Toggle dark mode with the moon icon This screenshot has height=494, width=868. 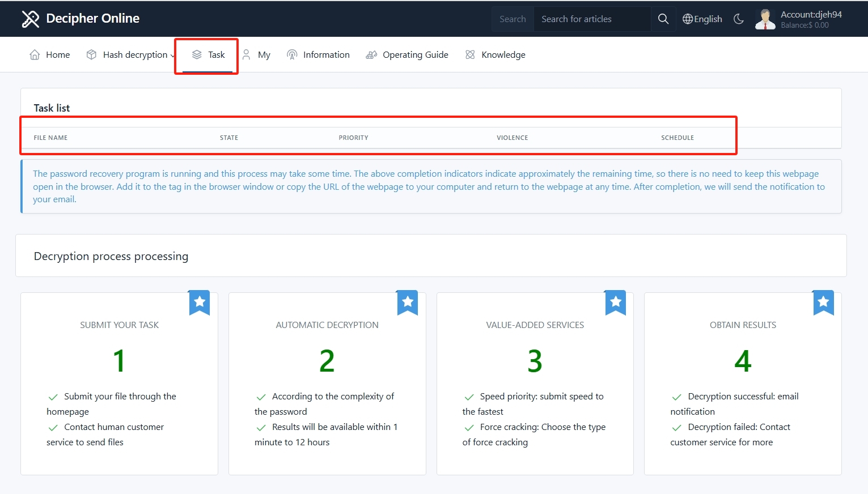point(738,19)
